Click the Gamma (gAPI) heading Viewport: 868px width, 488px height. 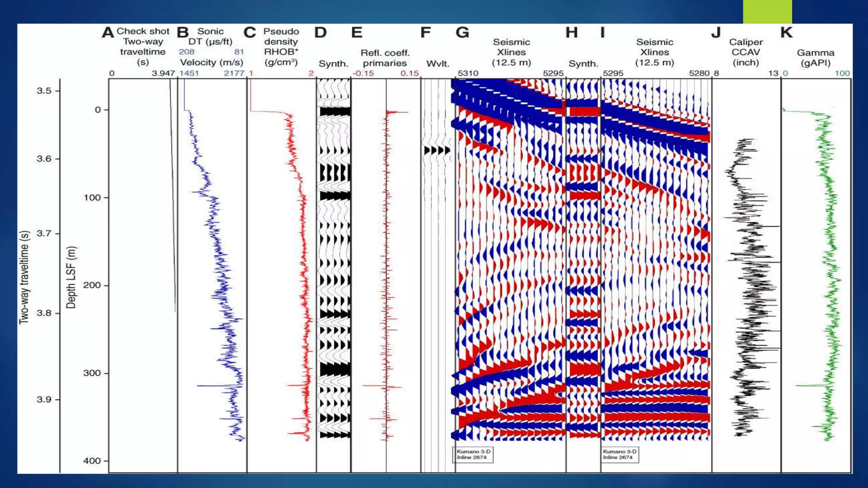pos(815,58)
